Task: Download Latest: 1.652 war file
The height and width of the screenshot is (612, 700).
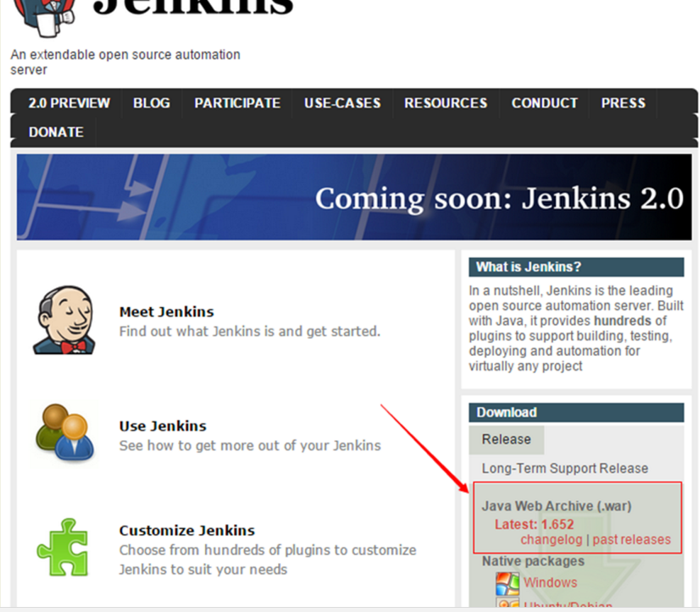Action: [x=534, y=524]
